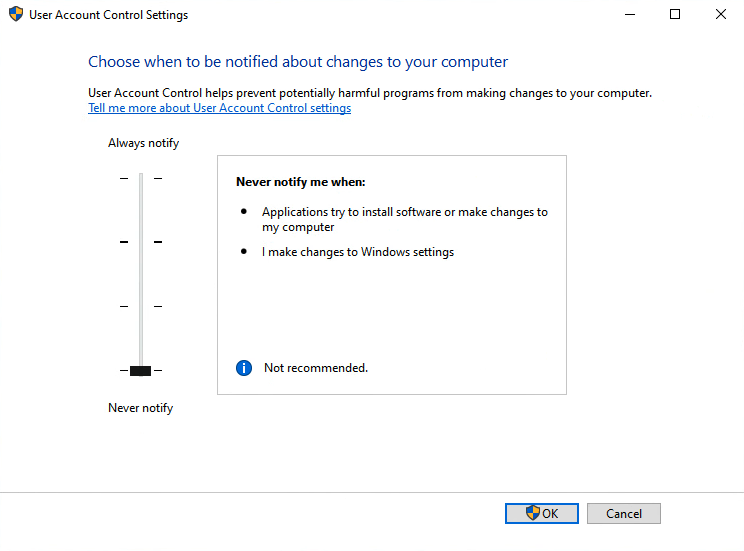The width and height of the screenshot is (744, 551).
Task: Click the blue info icon beside Not recommended
Action: click(243, 368)
